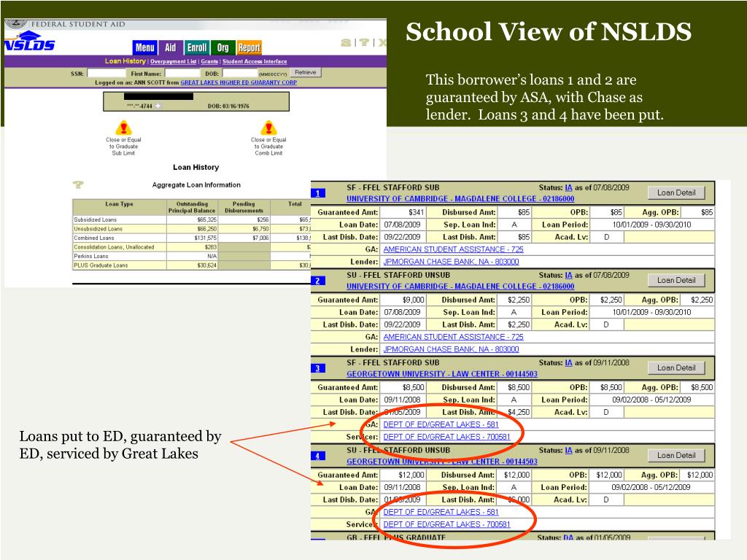Click Loan Detail button for loan 3
This screenshot has height=560, width=747.
(676, 367)
